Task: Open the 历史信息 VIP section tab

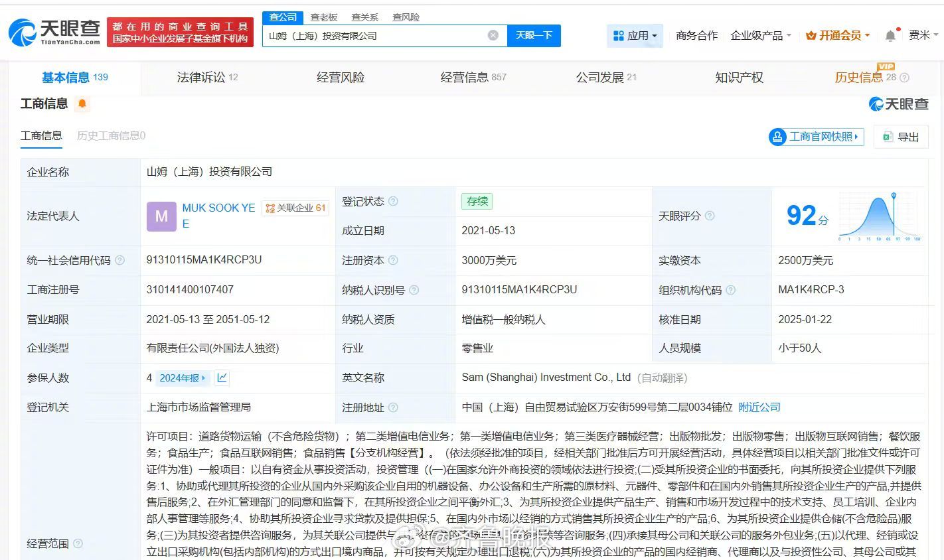Action: pyautogui.click(x=866, y=78)
